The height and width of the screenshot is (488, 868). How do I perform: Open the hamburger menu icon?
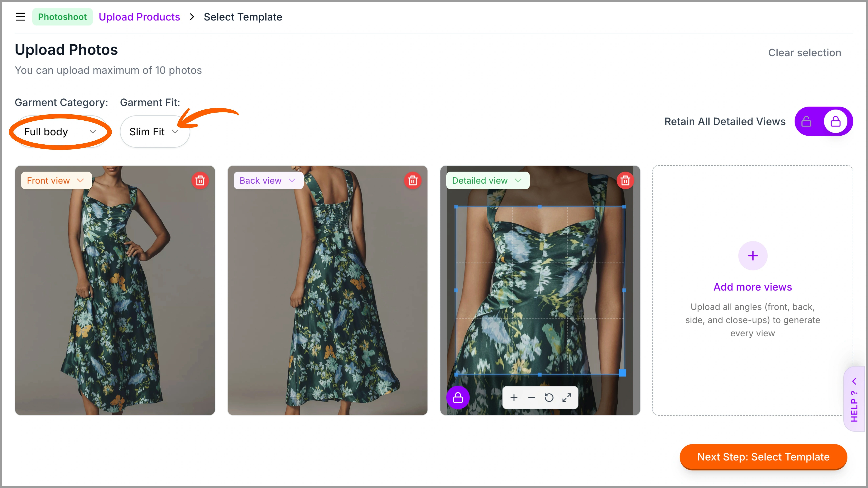click(20, 17)
